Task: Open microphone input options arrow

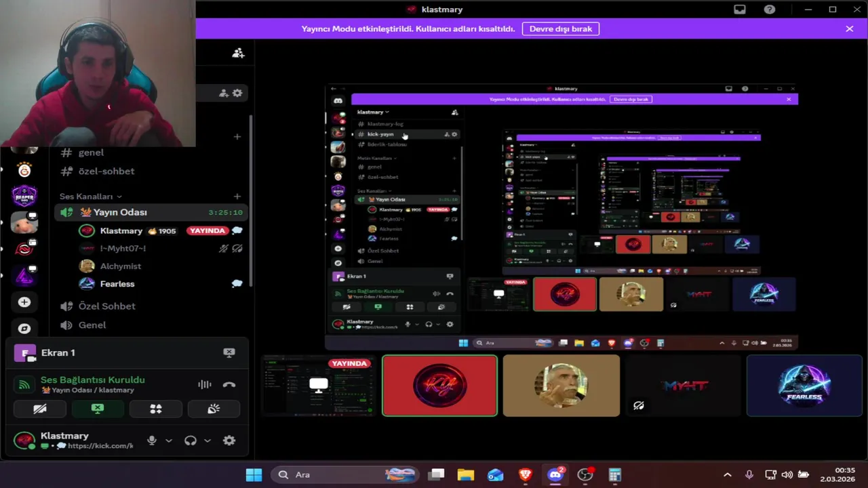Action: (x=169, y=441)
